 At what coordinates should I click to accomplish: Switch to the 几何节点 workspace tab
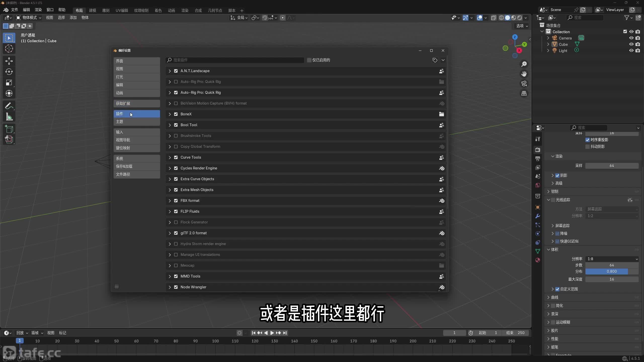tap(215, 10)
